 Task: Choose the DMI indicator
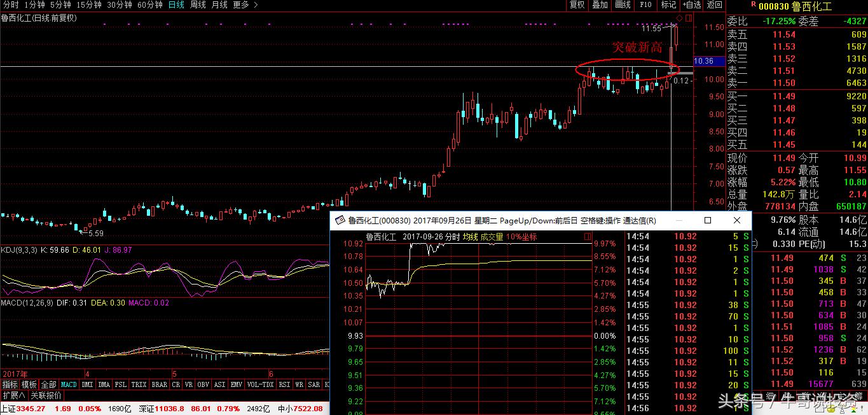pyautogui.click(x=88, y=384)
